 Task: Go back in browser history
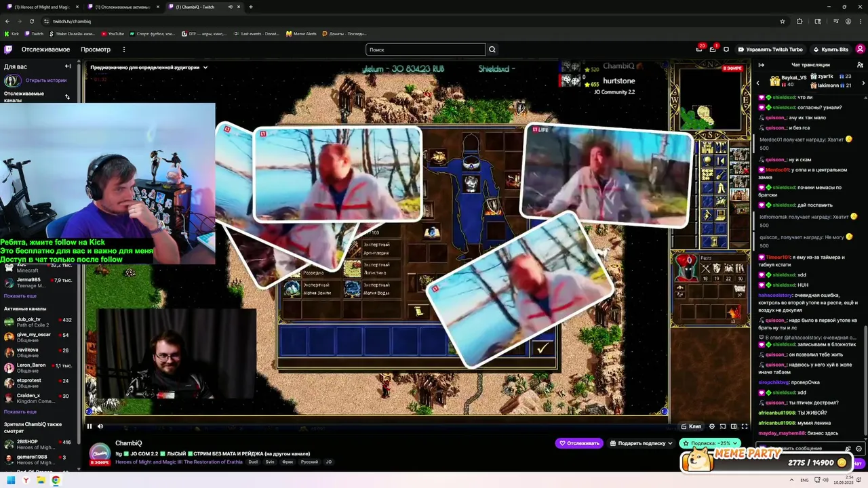[x=7, y=21]
